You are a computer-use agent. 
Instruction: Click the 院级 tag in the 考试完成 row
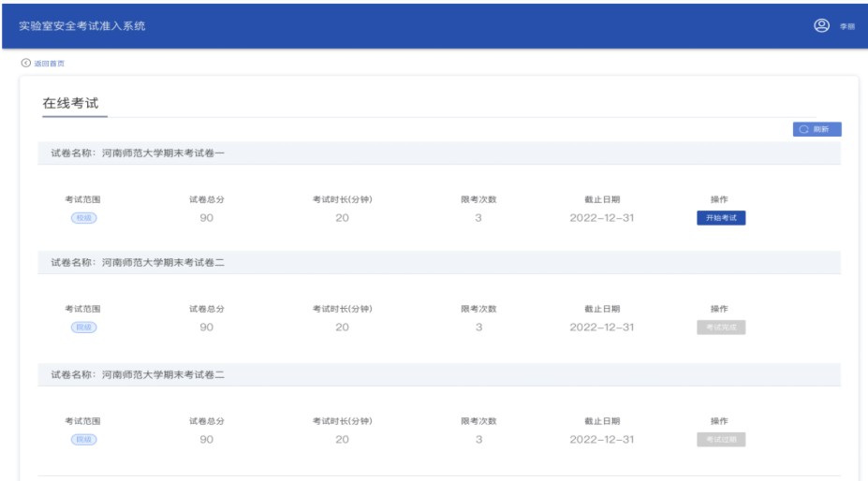83,328
